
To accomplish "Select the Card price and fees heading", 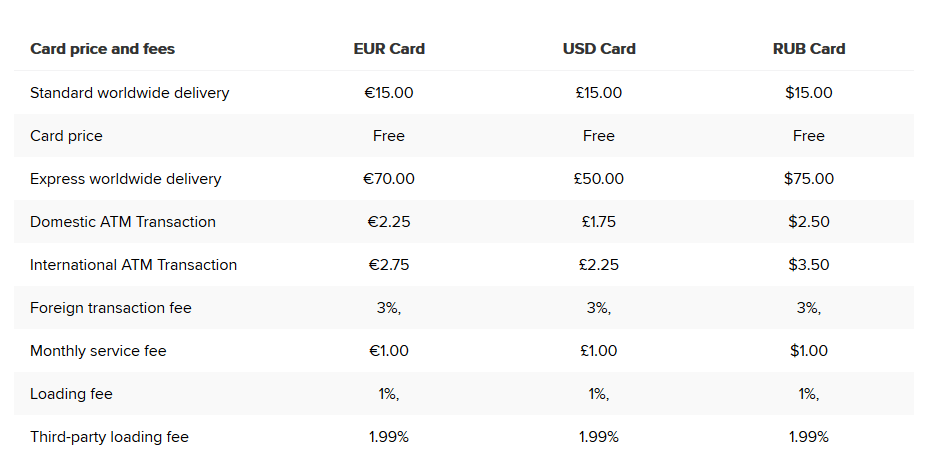I will [103, 49].
